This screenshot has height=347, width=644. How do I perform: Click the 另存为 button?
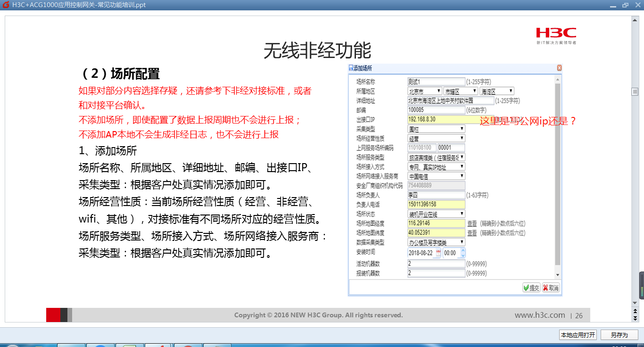[619, 335]
